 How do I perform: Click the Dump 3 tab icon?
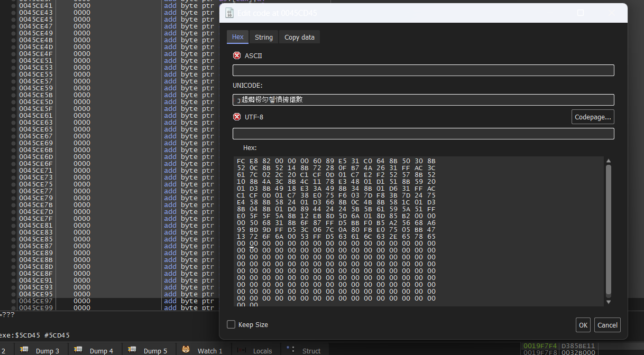pyautogui.click(x=24, y=350)
